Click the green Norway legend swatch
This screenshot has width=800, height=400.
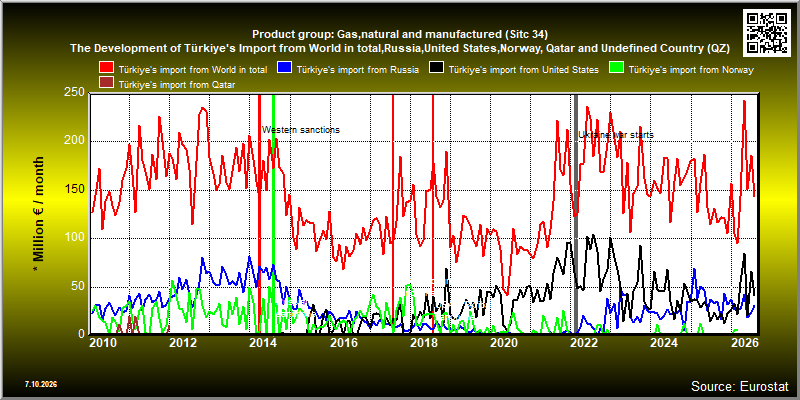pos(616,69)
